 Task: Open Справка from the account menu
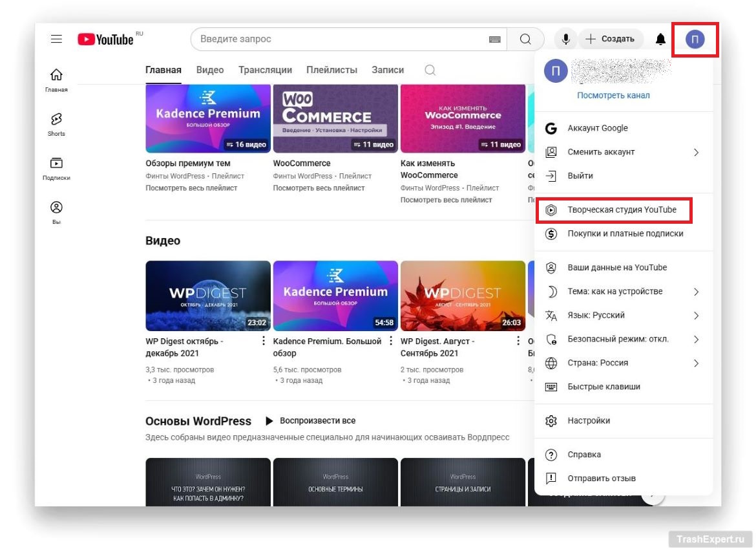624,455
